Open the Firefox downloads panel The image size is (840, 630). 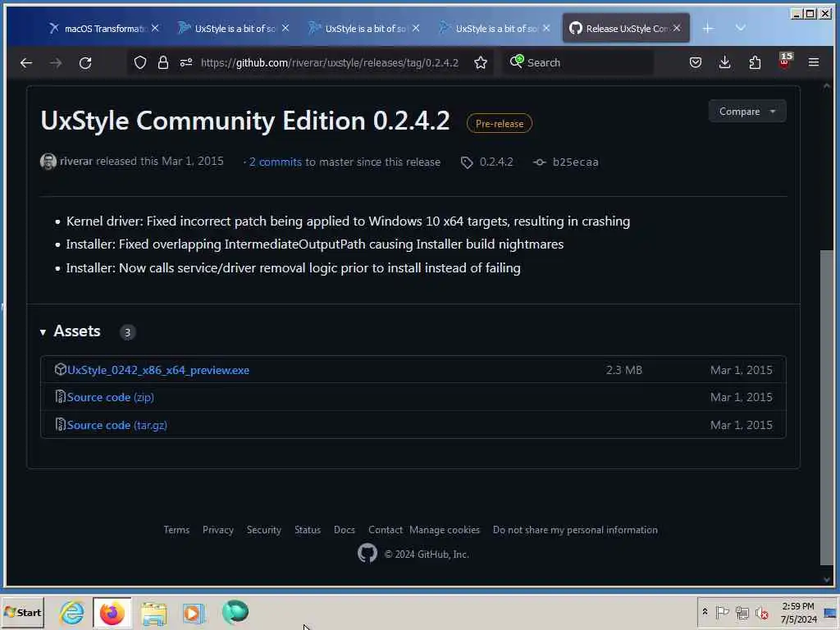725,62
